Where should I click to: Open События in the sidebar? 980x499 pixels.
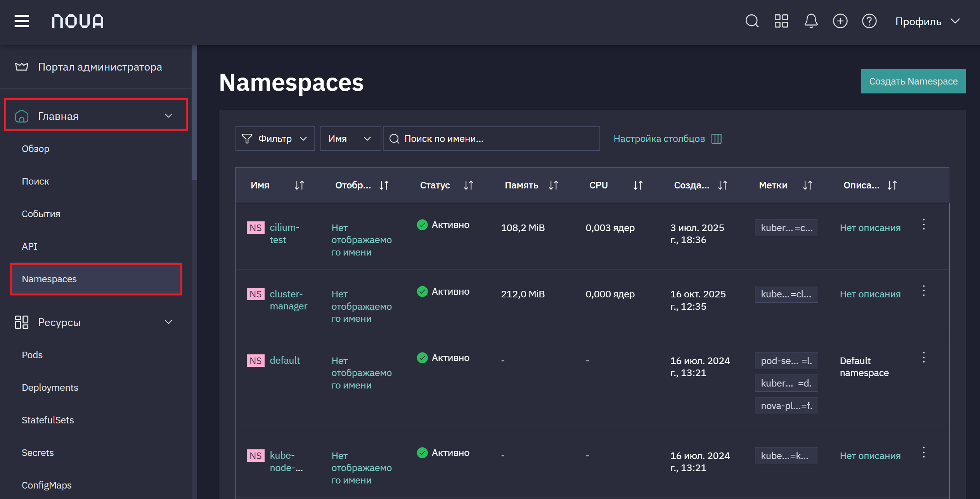(41, 214)
